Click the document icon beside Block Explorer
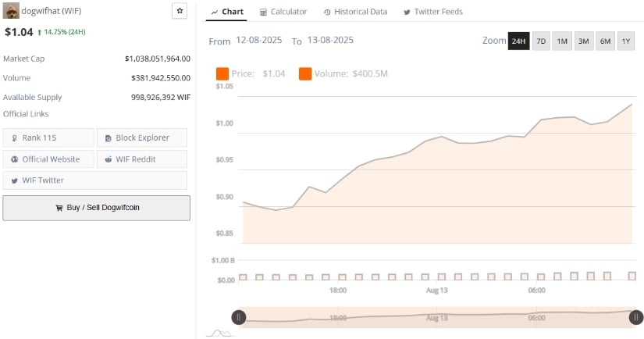This screenshot has height=339, width=644. coord(109,138)
